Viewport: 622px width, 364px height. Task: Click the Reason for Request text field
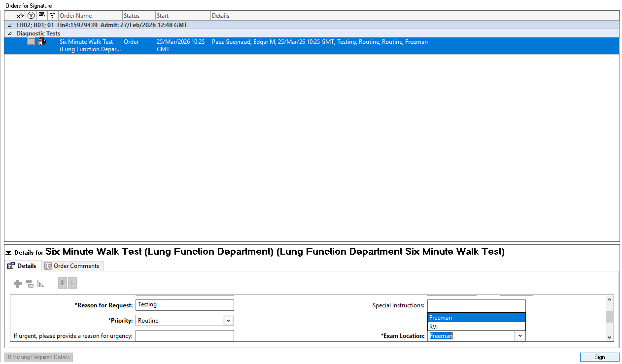pyautogui.click(x=184, y=305)
